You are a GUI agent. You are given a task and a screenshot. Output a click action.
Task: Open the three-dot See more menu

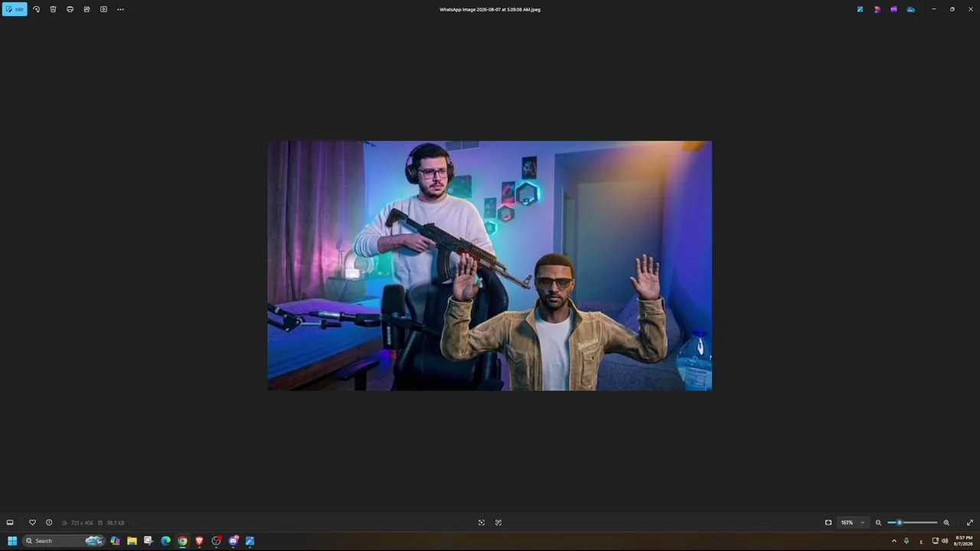(120, 9)
